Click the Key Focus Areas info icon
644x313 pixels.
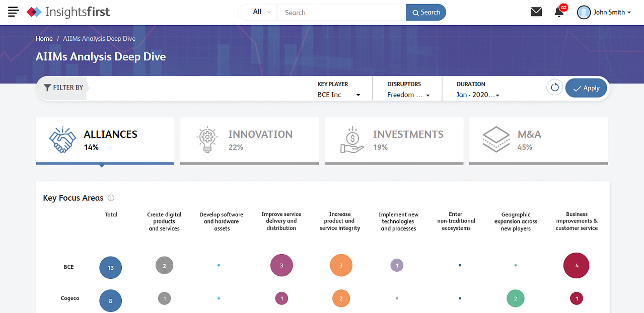pos(111,198)
